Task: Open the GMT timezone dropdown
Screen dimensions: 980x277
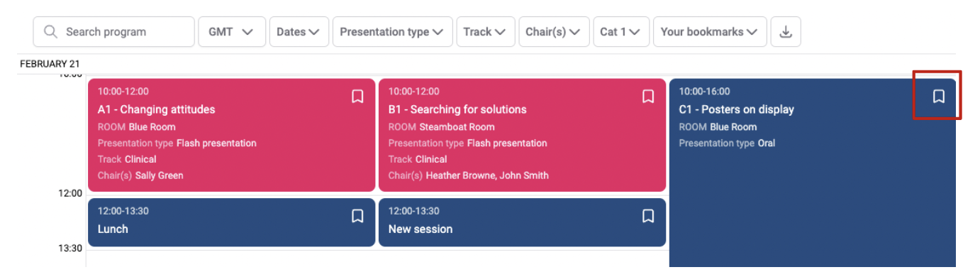Action: [232, 32]
